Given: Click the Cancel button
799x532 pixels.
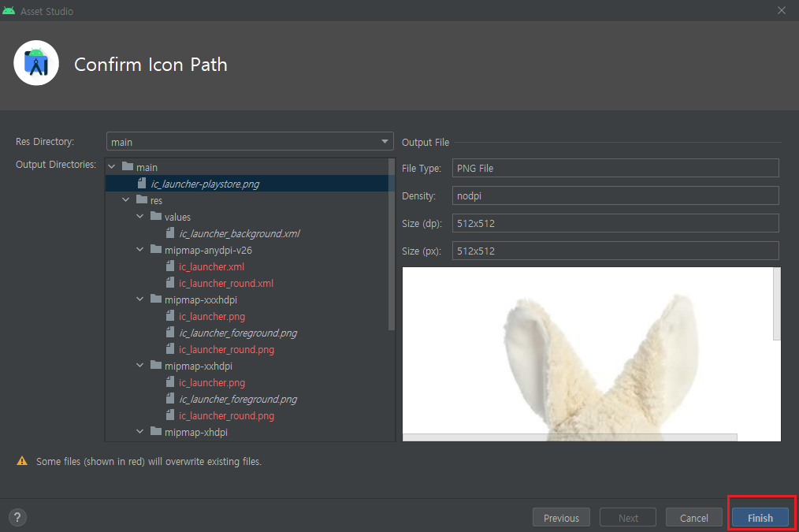Looking at the screenshot, I should 693,517.
